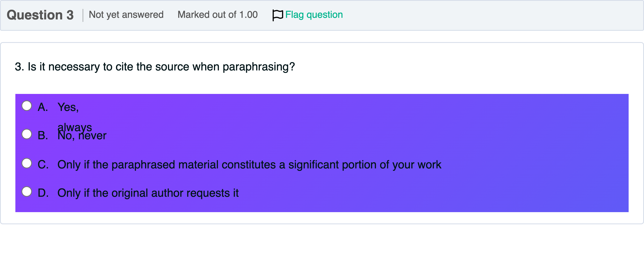Click the paraphrasing question prompt text
The width and height of the screenshot is (644, 268).
click(155, 67)
